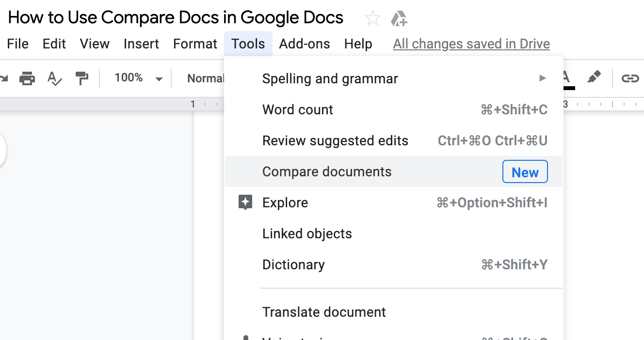
Task: Print the document via printer icon
Action: tap(27, 78)
